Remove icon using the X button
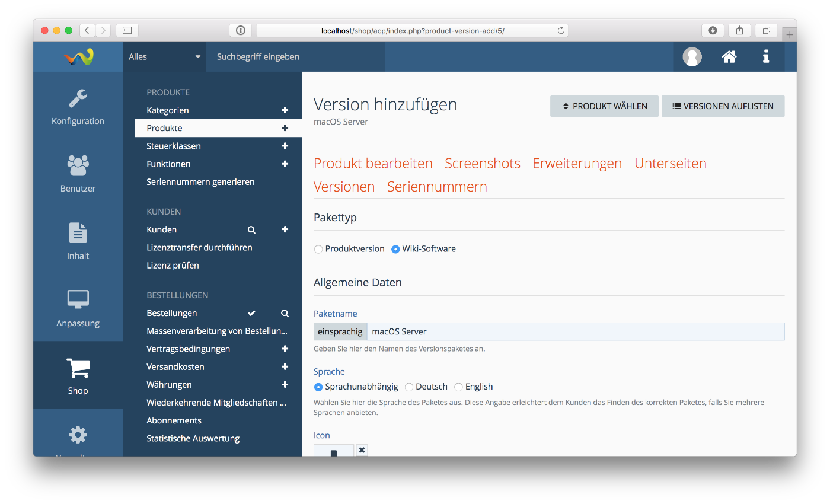Viewport: 830px width, 504px height. [x=362, y=450]
